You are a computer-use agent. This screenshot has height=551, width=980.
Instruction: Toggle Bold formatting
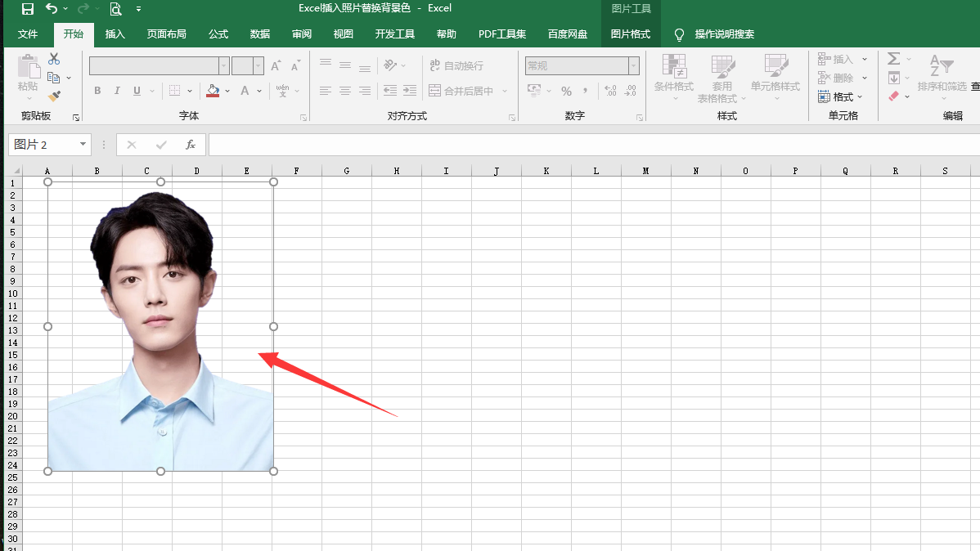97,91
